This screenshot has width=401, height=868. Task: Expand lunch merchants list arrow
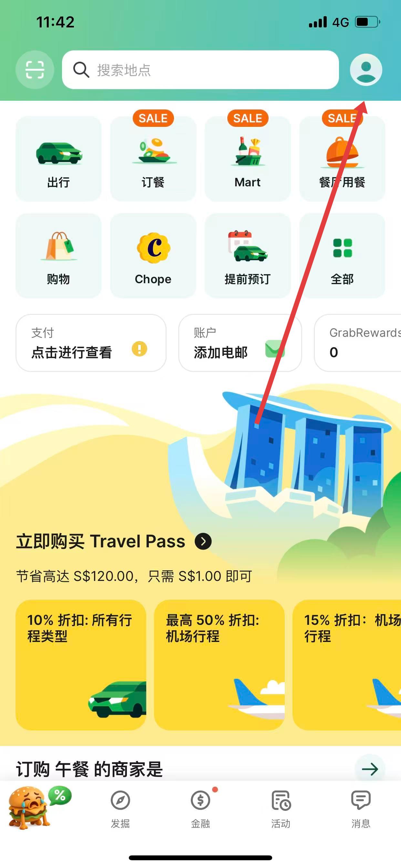pos(370,769)
